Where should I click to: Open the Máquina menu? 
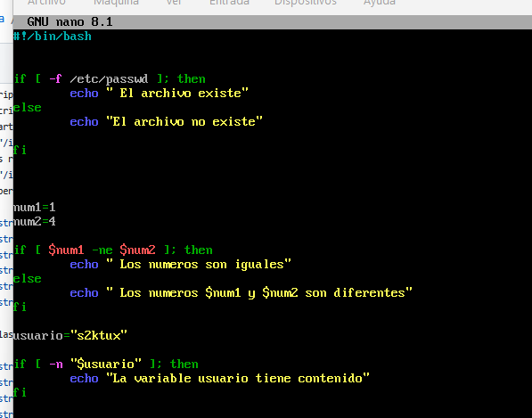tap(116, 2)
